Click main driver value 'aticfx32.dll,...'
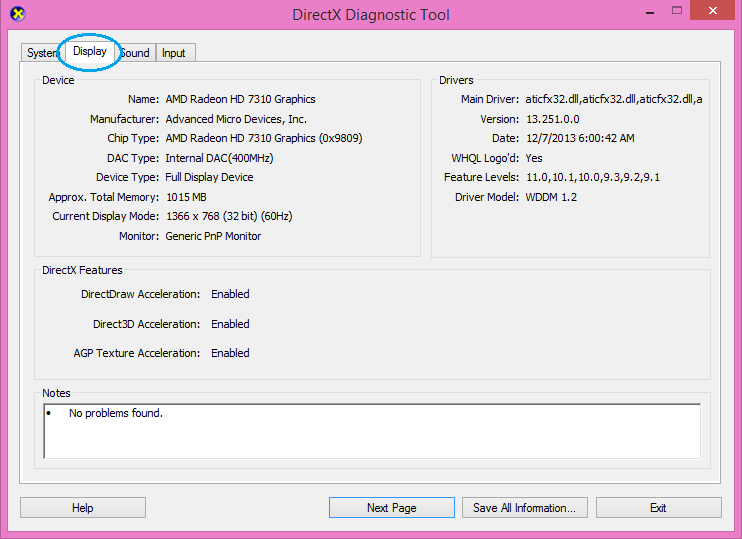This screenshot has height=539, width=742. coord(614,99)
